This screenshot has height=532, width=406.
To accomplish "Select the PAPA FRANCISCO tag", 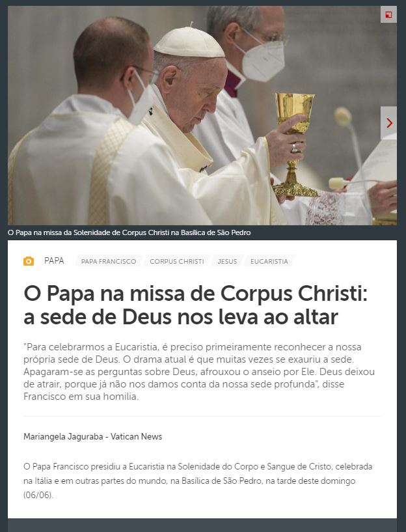I will (109, 261).
